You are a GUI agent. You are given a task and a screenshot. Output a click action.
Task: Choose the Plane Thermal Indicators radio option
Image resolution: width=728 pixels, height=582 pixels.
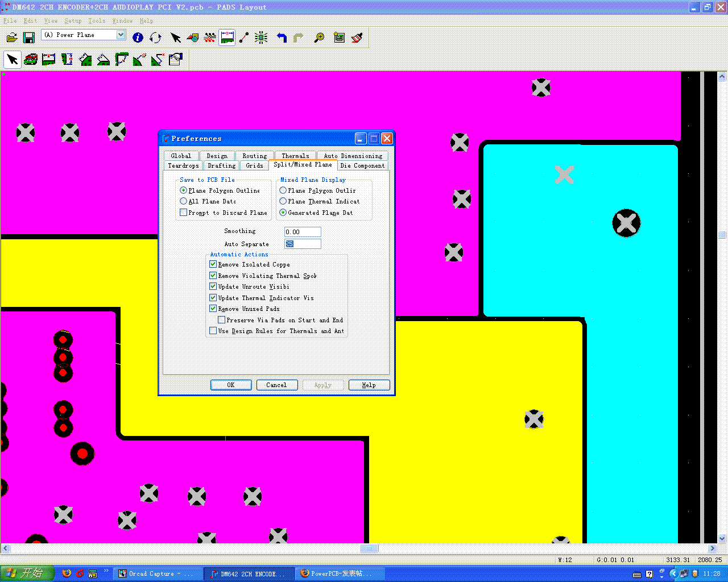click(283, 201)
